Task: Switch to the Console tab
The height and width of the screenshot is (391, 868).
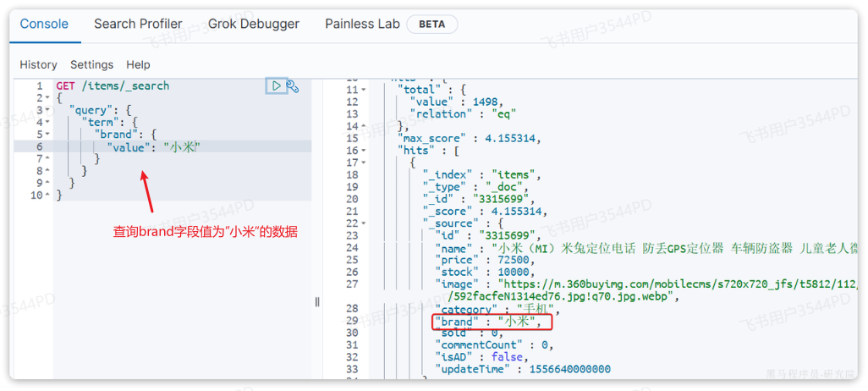Action: click(x=44, y=24)
